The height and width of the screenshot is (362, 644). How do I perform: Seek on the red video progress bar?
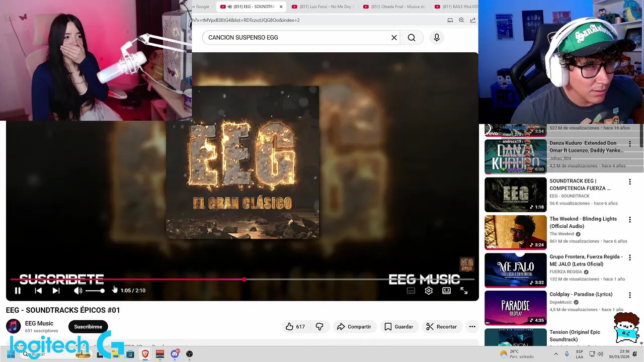pyautogui.click(x=242, y=279)
